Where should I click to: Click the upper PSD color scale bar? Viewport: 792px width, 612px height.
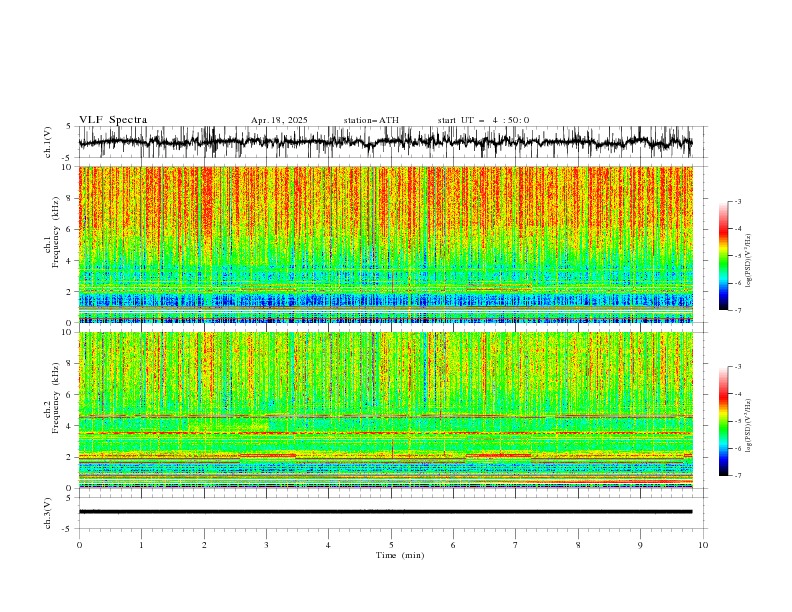pos(723,256)
